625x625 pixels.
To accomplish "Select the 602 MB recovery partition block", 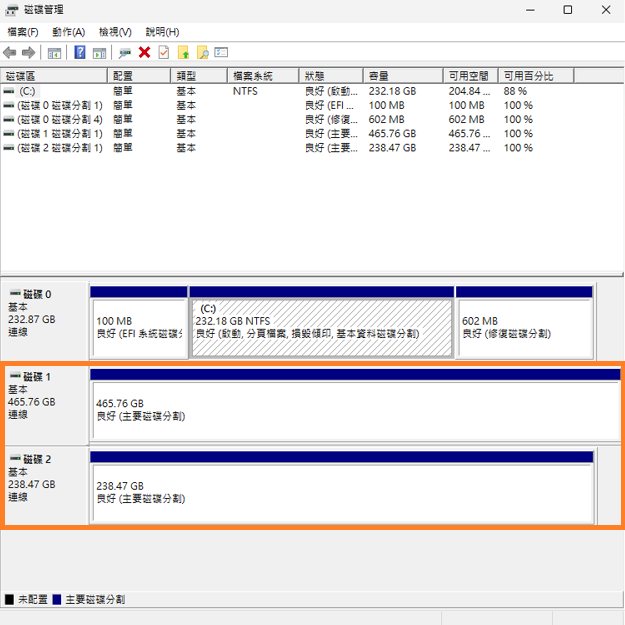I will coord(524,327).
